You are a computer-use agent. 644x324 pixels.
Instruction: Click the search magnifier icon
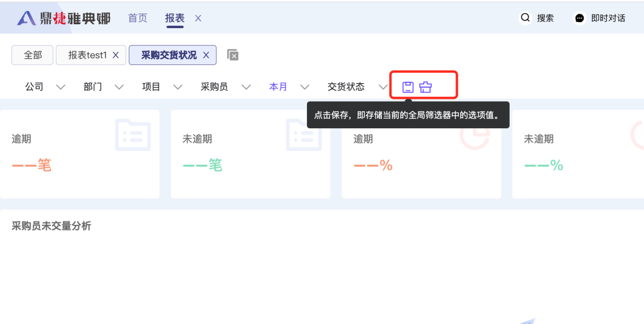click(525, 18)
